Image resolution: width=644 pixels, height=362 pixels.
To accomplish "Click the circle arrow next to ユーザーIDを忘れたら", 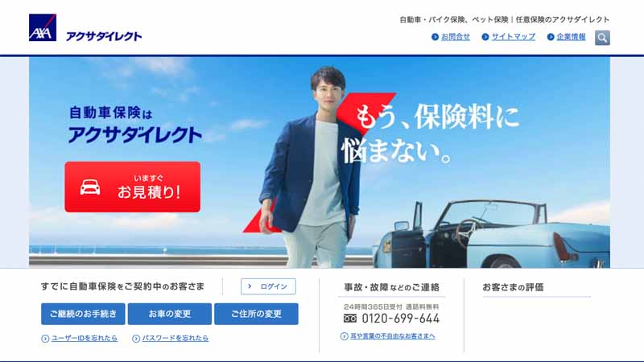I will 45,339.
